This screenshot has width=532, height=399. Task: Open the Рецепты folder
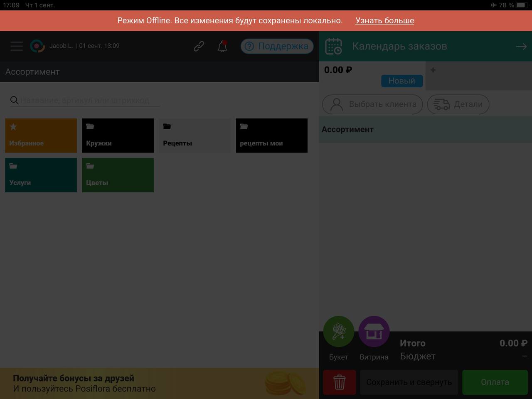[x=195, y=135]
